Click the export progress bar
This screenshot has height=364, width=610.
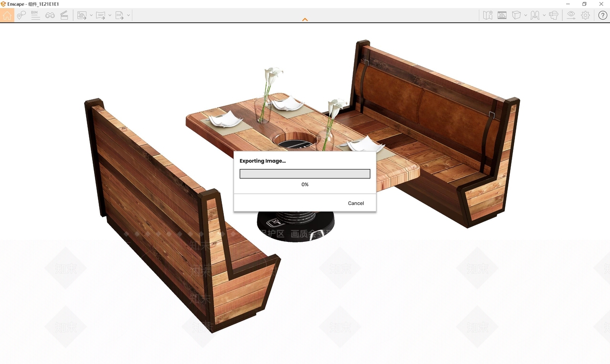click(305, 174)
